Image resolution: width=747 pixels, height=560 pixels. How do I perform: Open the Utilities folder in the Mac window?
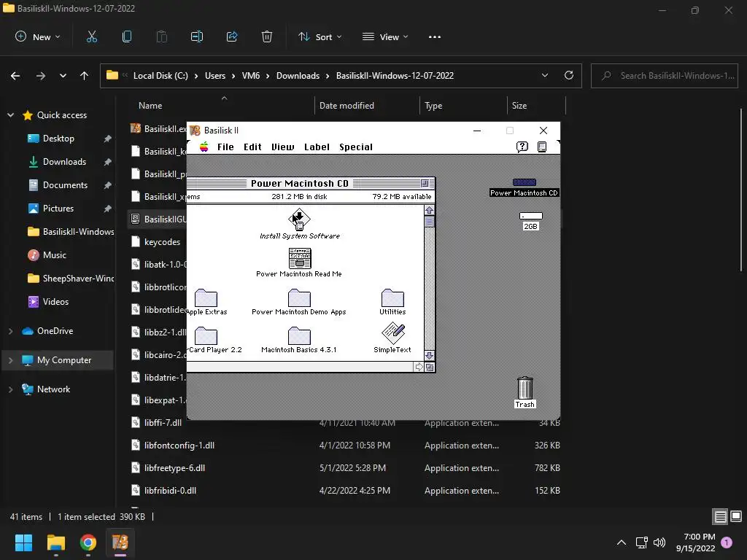pyautogui.click(x=392, y=297)
